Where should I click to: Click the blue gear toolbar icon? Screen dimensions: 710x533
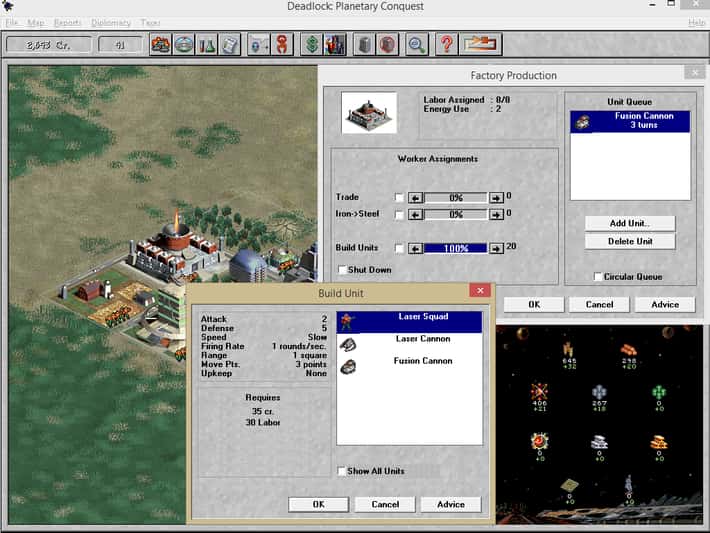pos(259,44)
